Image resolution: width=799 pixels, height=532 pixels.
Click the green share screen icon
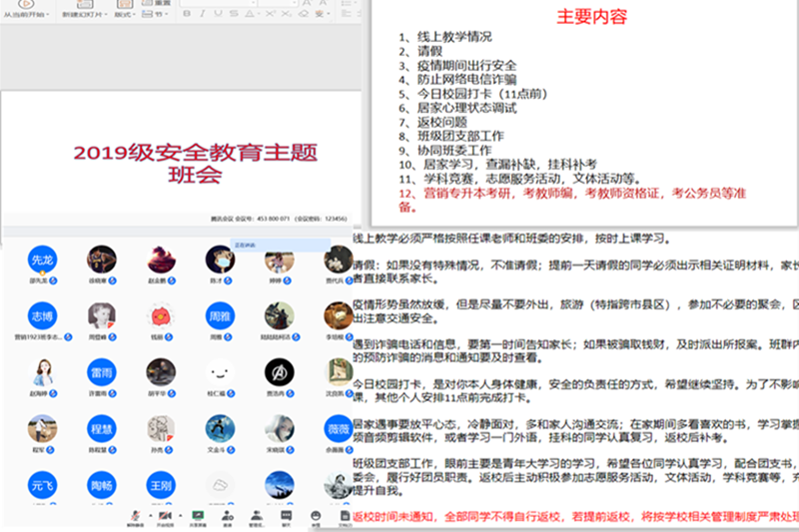(x=198, y=516)
